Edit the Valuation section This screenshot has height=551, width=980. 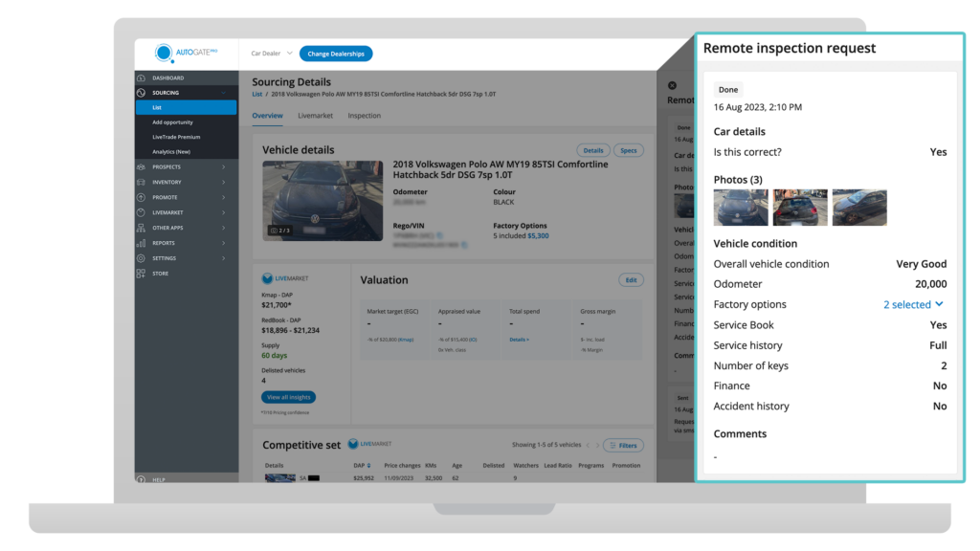pos(631,279)
